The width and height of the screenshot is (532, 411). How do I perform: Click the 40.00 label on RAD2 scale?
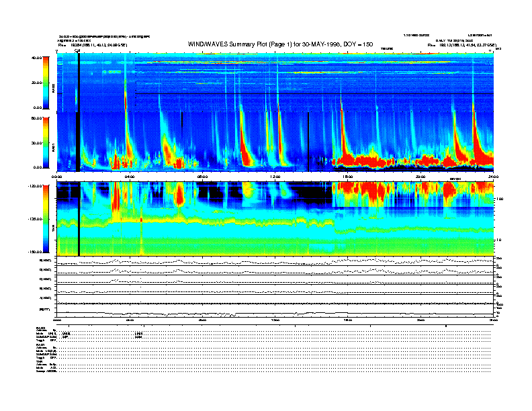[x=36, y=58]
